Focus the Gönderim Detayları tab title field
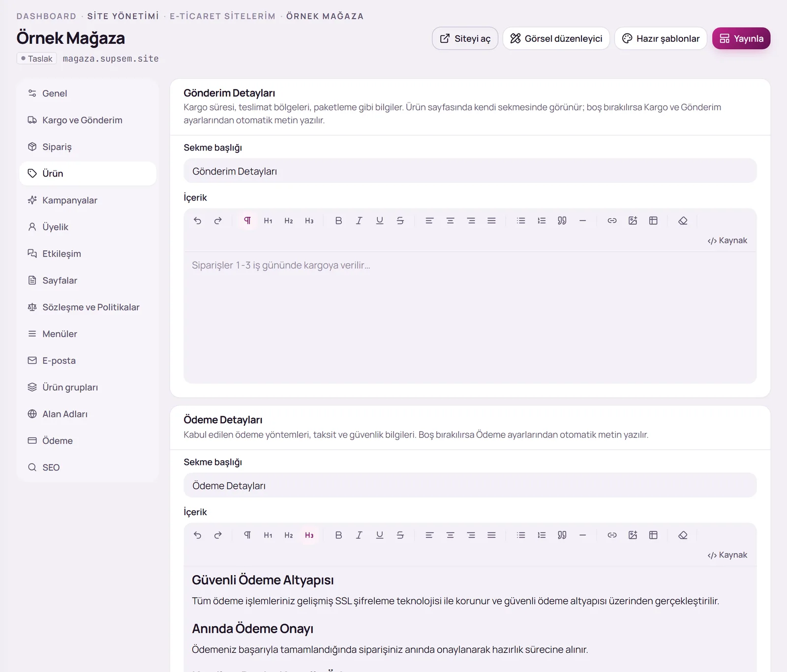The height and width of the screenshot is (672, 787). point(470,171)
